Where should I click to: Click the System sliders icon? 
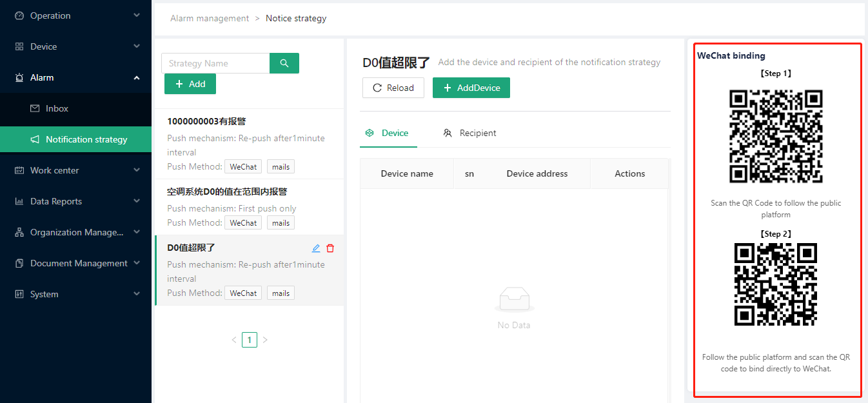[19, 294]
